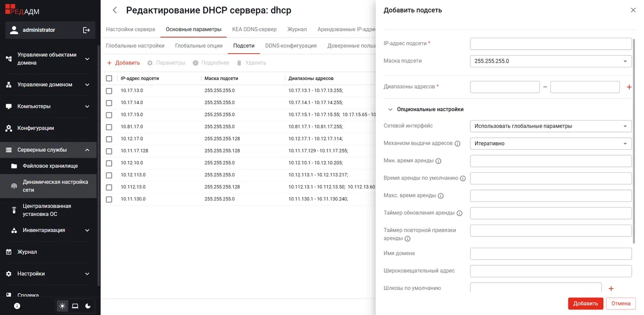Go back with the left arrow icon
Image resolution: width=644 pixels, height=315 pixels.
click(115, 10)
